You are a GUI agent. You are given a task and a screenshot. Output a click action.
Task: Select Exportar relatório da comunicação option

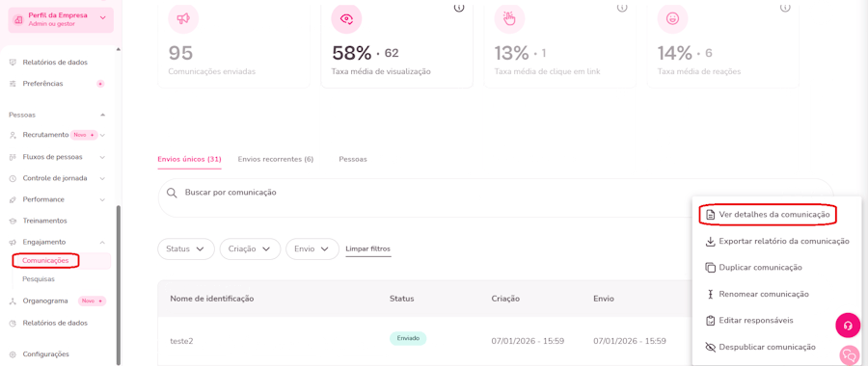[x=776, y=242]
